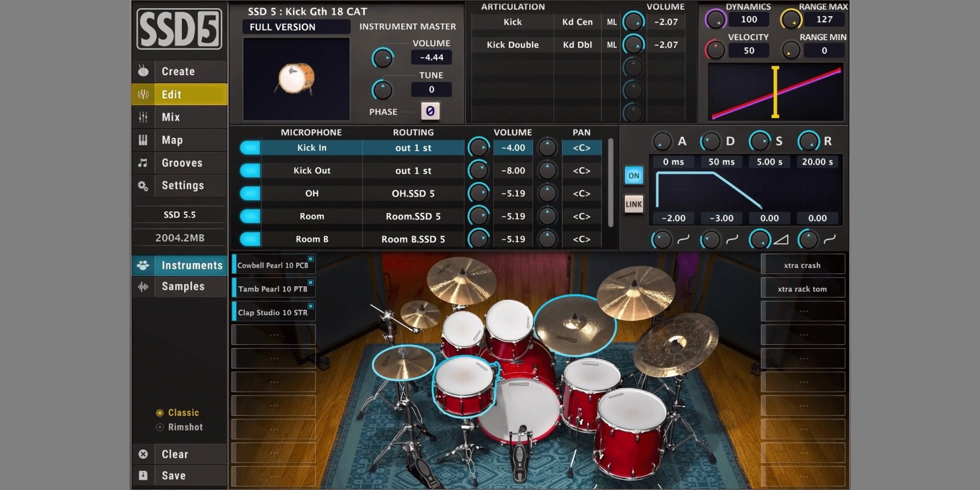Viewport: 980px width, 490px height.
Task: Turn off the Room B microphone channel
Action: [249, 238]
